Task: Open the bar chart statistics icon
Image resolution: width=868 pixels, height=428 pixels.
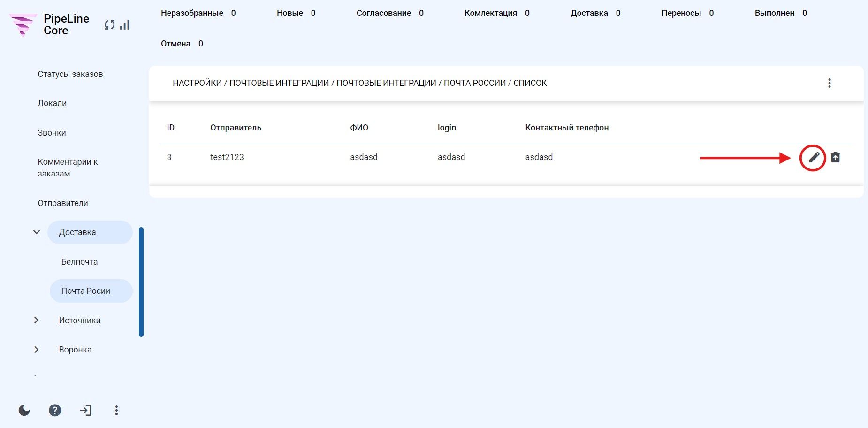Action: tap(124, 25)
